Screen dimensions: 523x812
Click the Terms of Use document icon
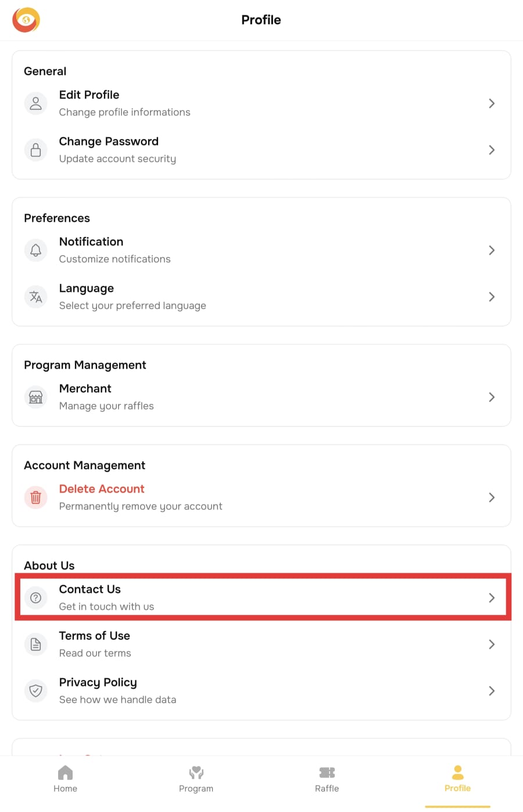pos(35,644)
